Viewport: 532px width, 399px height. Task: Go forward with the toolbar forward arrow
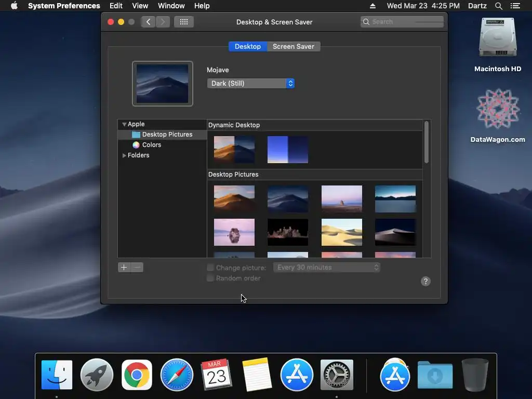(163, 22)
